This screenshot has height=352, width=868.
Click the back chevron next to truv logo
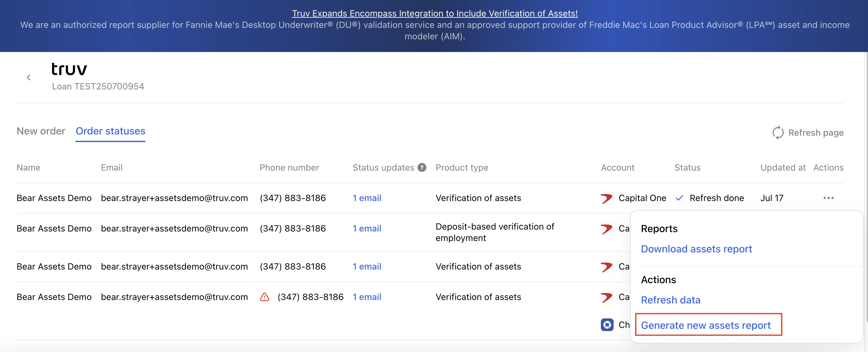[x=29, y=77]
